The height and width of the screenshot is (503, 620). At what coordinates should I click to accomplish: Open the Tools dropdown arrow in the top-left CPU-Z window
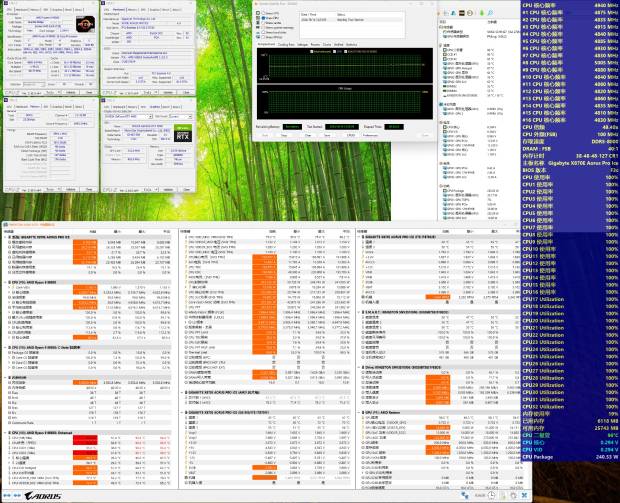pyautogui.click(x=60, y=93)
